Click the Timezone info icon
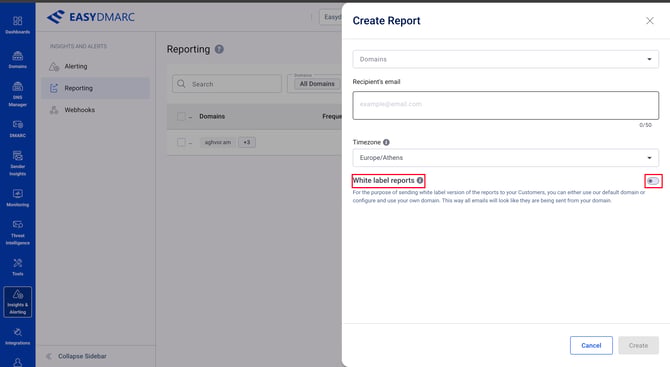670x367 pixels. tap(386, 142)
